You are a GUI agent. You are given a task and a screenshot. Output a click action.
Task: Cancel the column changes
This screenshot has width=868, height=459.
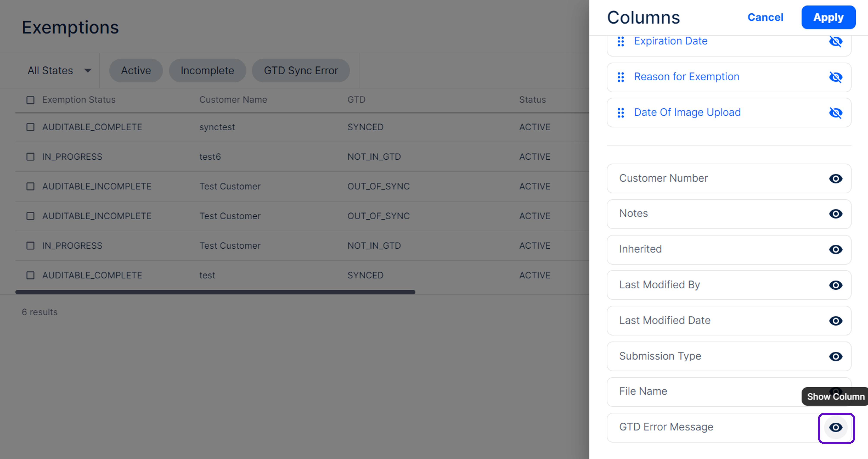[x=765, y=17]
